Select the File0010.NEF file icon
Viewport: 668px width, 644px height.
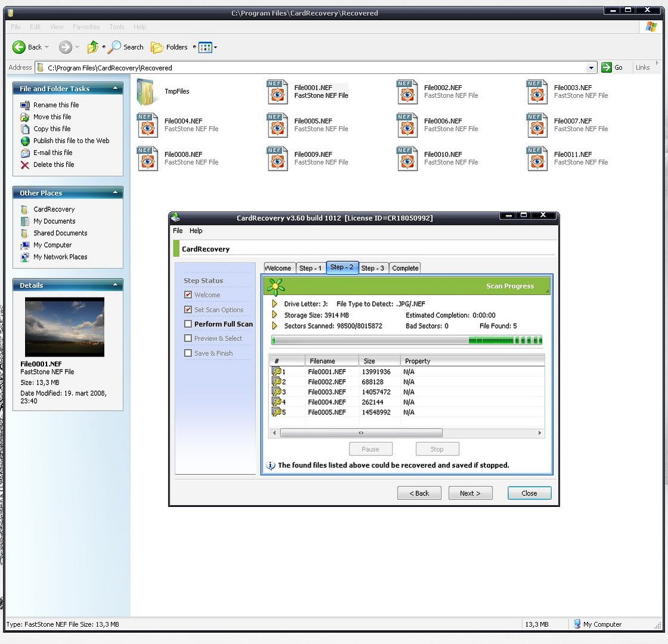tap(407, 159)
